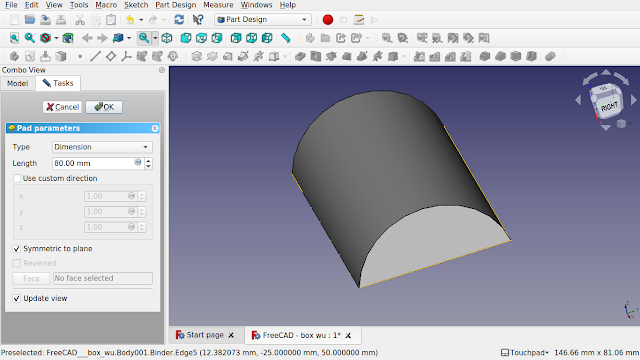Screen dimensions: 640x360
Task: Open the macros dialog notepad icon
Action: [359, 20]
